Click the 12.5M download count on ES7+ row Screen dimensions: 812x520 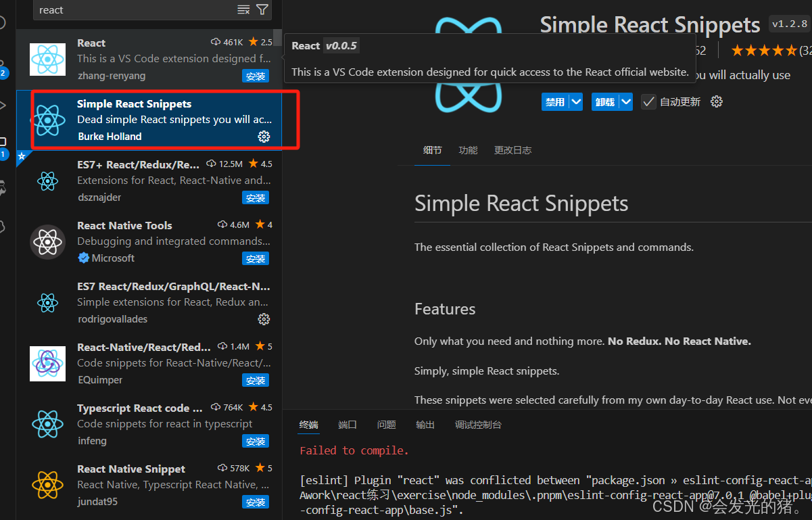click(x=224, y=164)
